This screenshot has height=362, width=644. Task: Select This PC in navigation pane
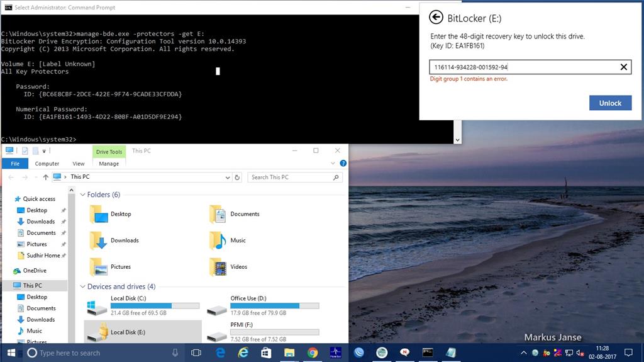point(32,285)
